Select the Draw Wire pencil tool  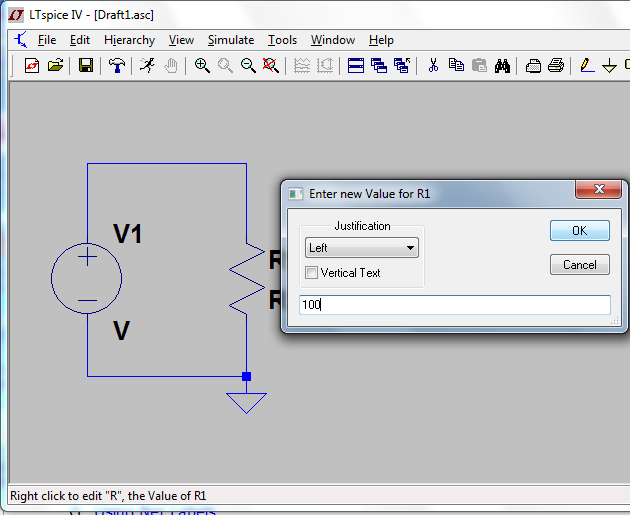coord(587,65)
